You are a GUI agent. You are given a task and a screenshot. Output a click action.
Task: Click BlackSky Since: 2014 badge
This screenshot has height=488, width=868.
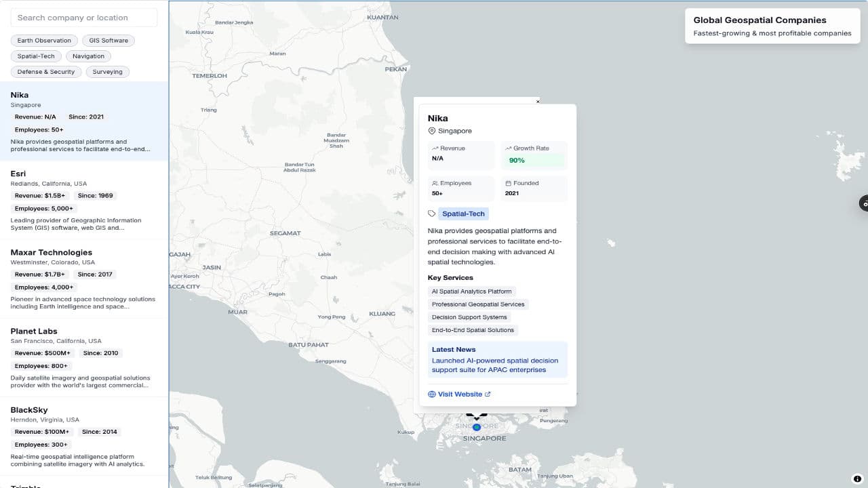pos(100,432)
